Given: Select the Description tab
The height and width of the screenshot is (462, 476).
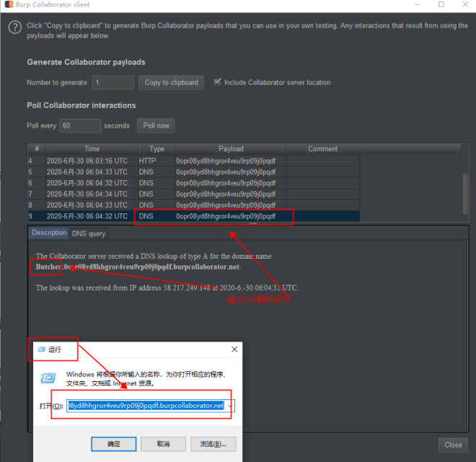Looking at the screenshot, I should [49, 234].
